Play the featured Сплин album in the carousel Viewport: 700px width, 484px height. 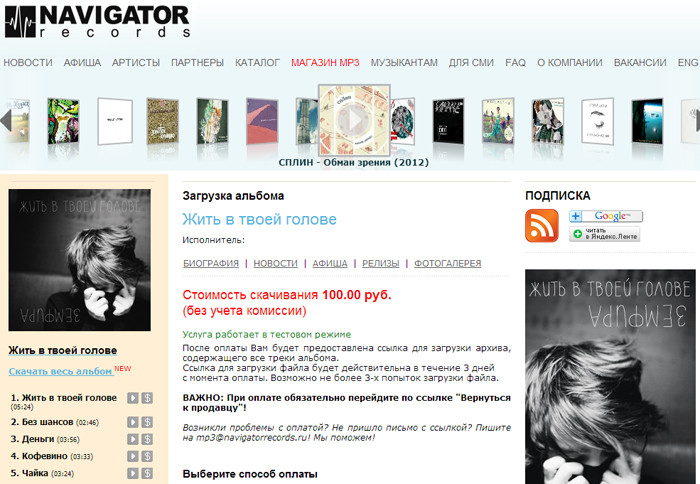point(354,120)
